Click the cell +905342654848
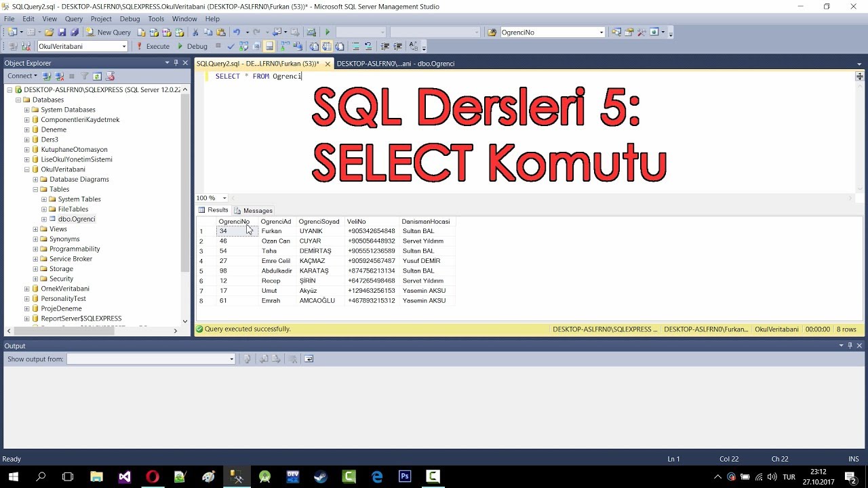The height and width of the screenshot is (488, 868). (372, 231)
